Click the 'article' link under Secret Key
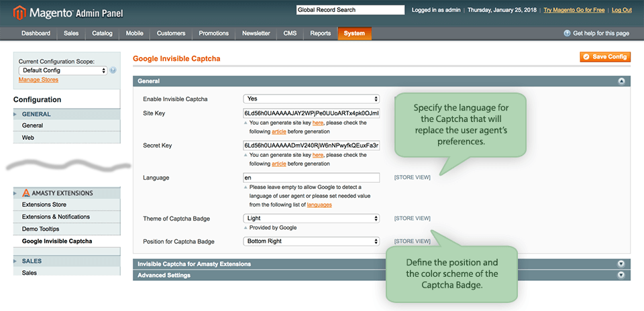Image resolution: width=644 pixels, height=311 pixels. 279,164
